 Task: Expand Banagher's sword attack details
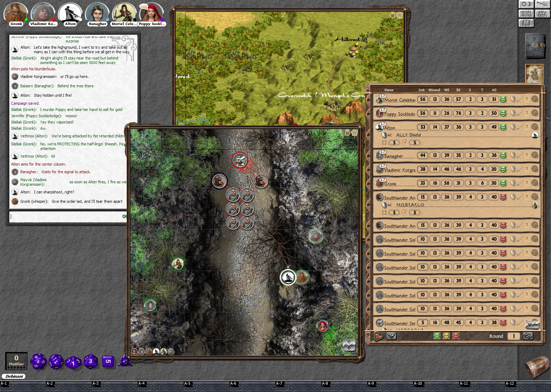520,155
